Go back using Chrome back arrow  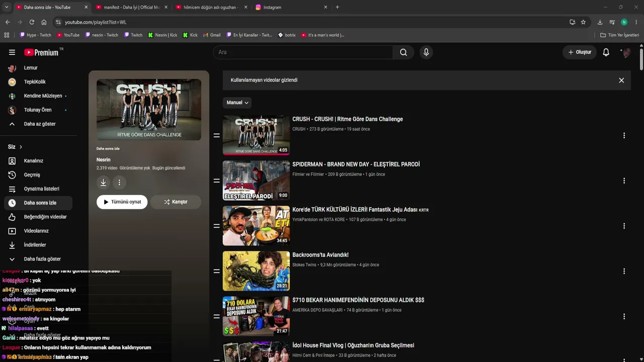click(8, 22)
